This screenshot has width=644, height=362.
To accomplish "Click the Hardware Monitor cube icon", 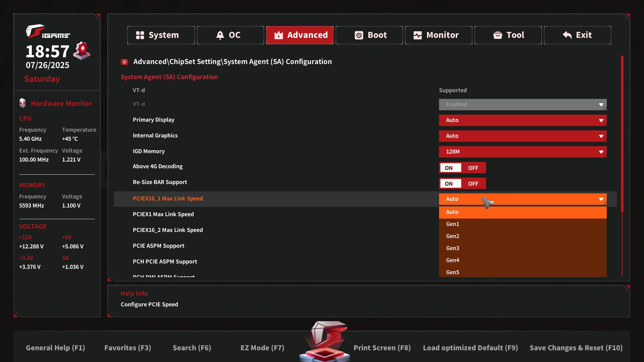I will (22, 103).
